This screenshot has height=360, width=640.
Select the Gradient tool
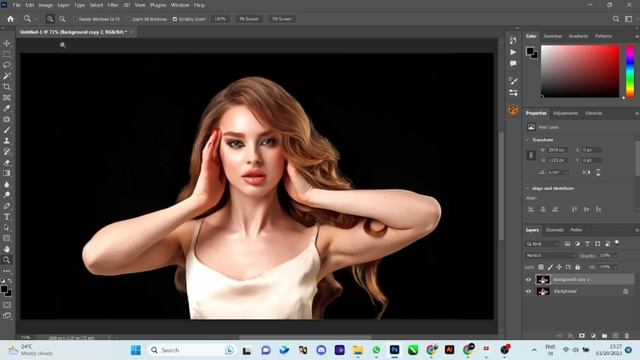pos(7,173)
